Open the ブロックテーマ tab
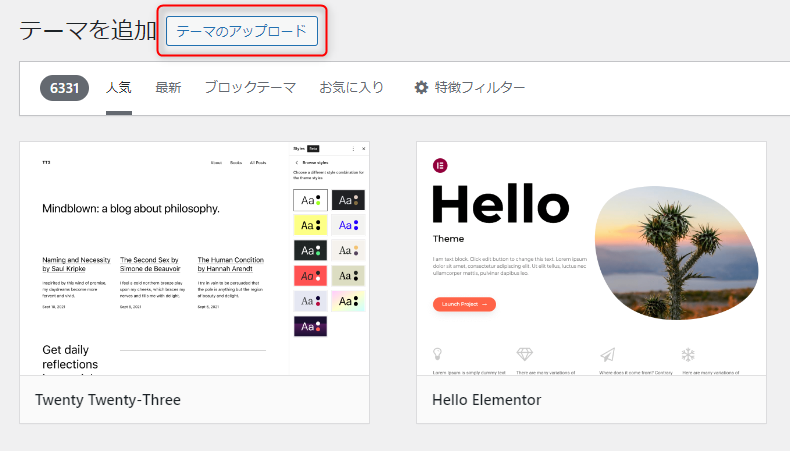 pyautogui.click(x=250, y=88)
